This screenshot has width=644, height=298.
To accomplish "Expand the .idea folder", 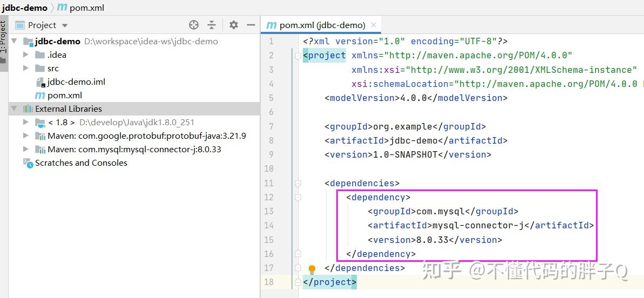I will tap(26, 55).
